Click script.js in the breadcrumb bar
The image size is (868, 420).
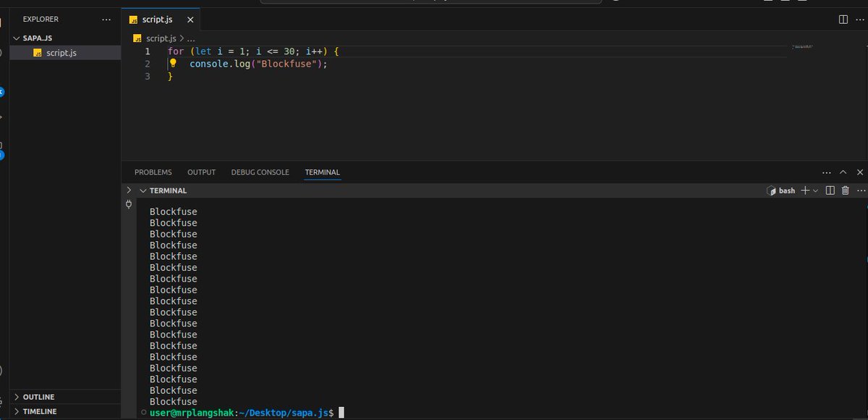pos(161,38)
